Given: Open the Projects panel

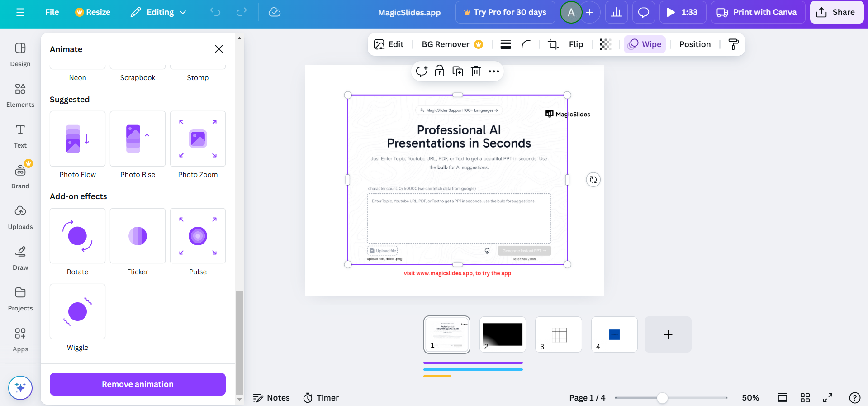Looking at the screenshot, I should click(20, 299).
